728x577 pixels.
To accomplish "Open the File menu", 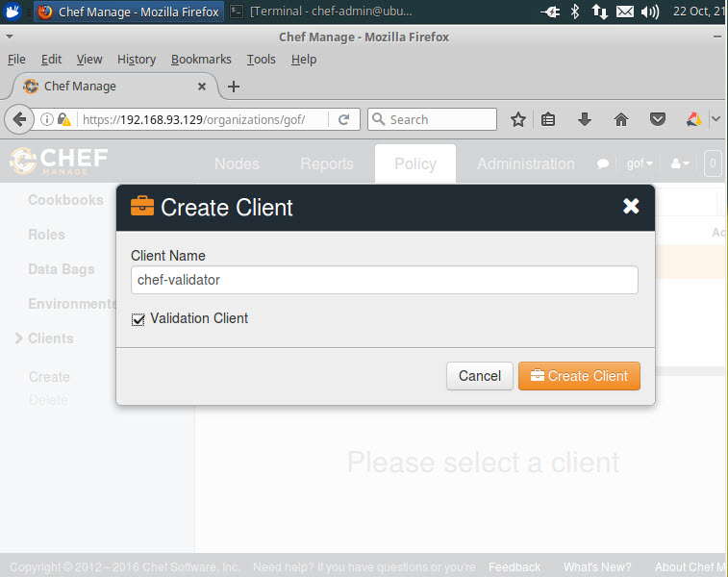I will pos(16,60).
